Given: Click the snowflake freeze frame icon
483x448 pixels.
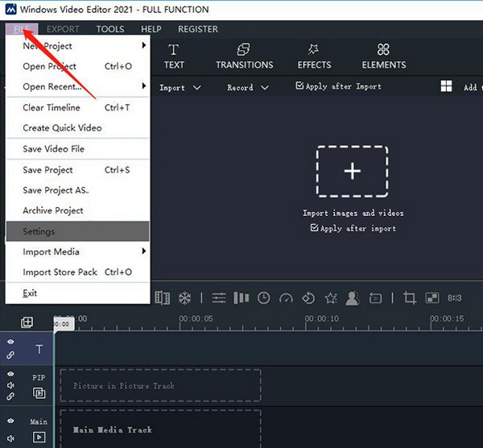Looking at the screenshot, I should [x=184, y=298].
